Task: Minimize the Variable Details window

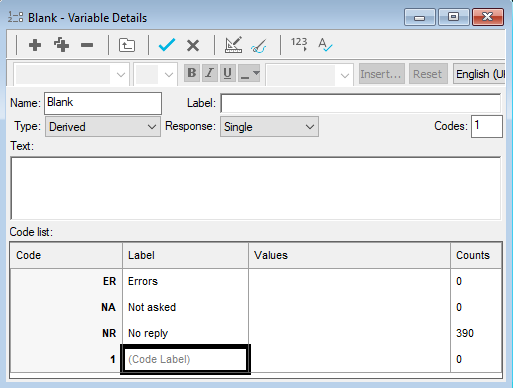Action: pyautogui.click(x=420, y=17)
